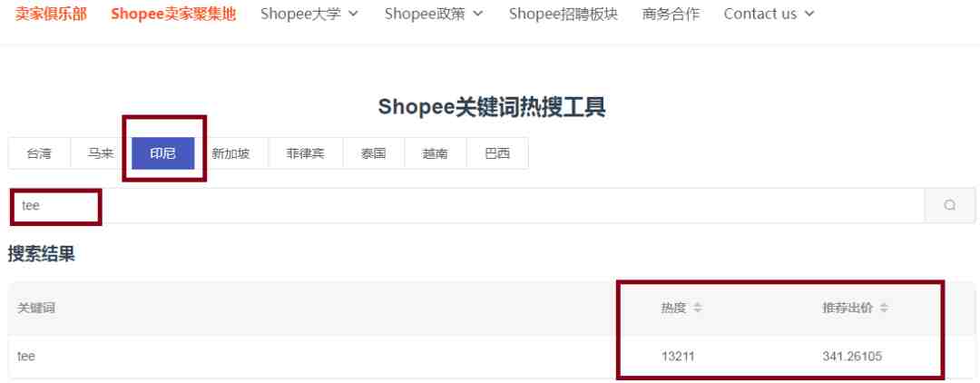This screenshot has width=980, height=383.
Task: Expand the Shopee政策 dropdown menu
Action: point(434,14)
